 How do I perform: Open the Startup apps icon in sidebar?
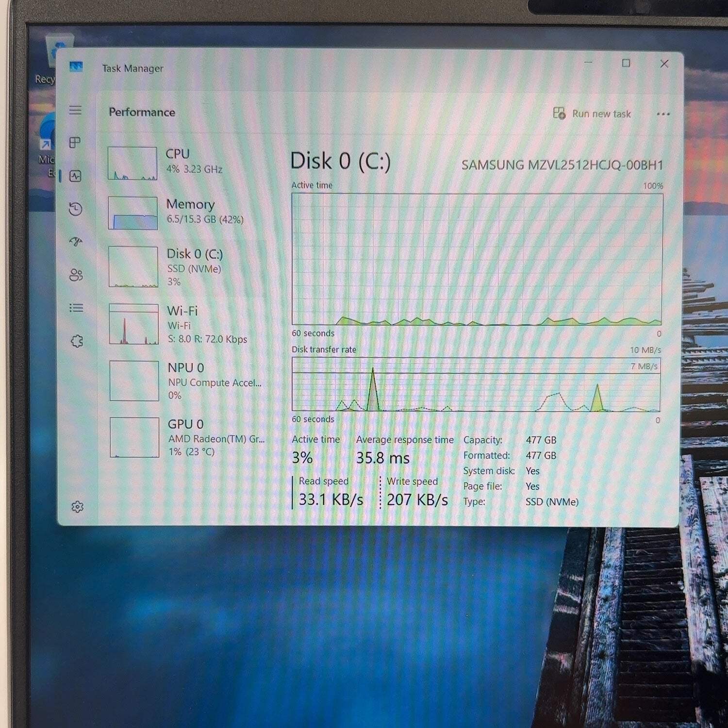click(76, 242)
